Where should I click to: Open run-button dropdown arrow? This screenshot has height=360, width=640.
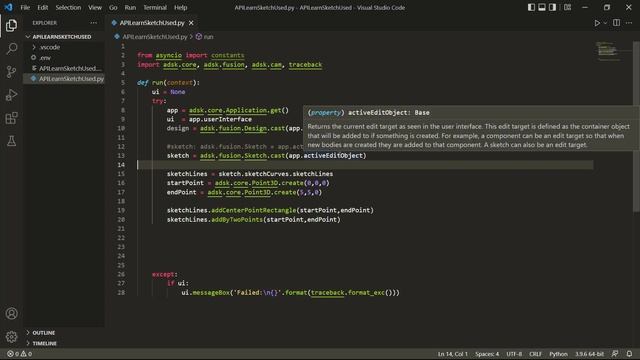(x=605, y=23)
